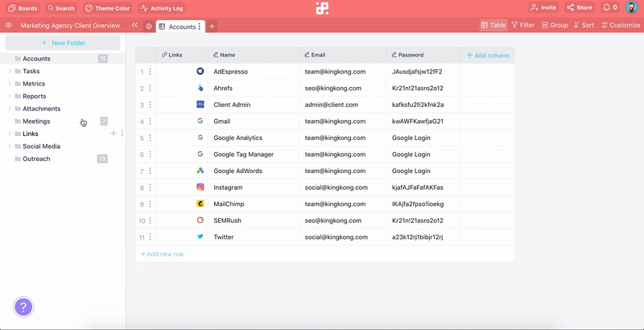Open the Customize panel
This screenshot has width=644, height=330.
[x=621, y=25]
